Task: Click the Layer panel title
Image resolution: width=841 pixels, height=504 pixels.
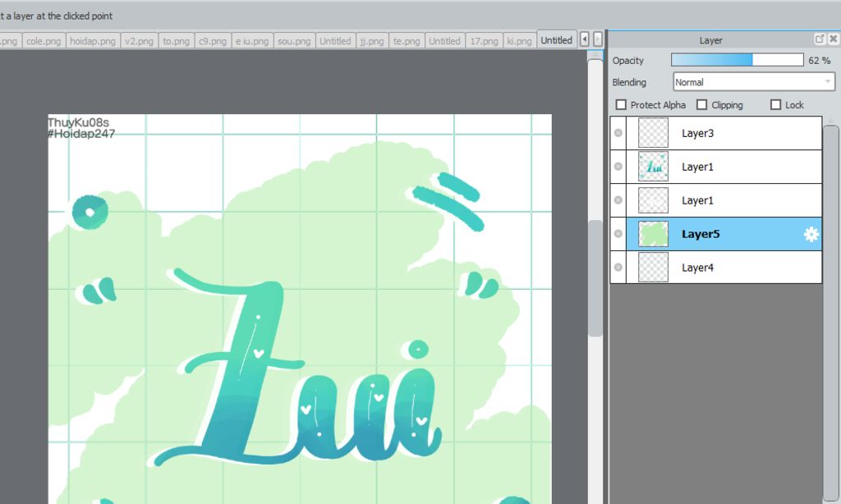Action: [x=710, y=40]
